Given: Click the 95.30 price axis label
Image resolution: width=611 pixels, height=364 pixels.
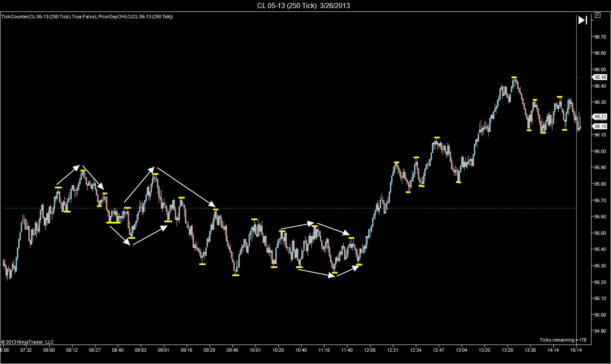Looking at the screenshot, I should (600, 266).
